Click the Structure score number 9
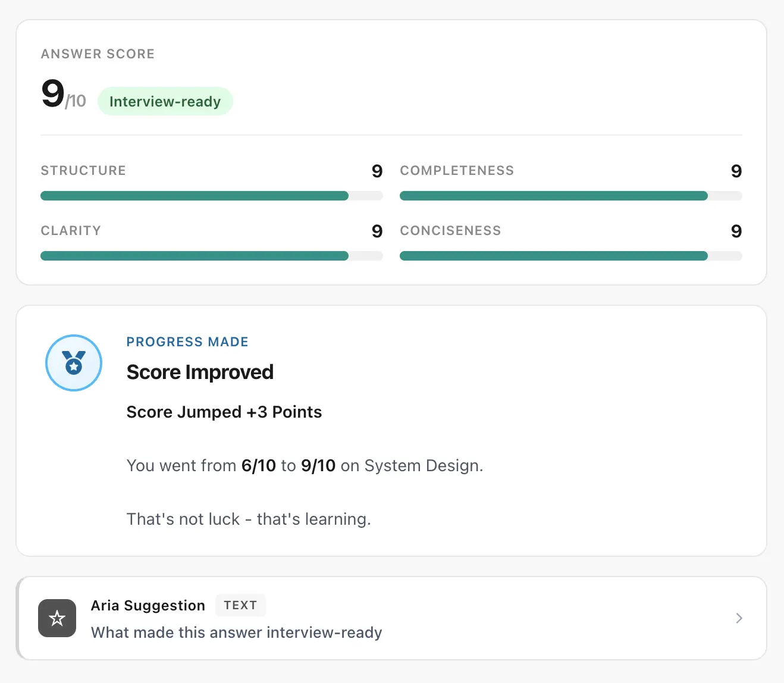This screenshot has width=784, height=683. click(x=377, y=171)
